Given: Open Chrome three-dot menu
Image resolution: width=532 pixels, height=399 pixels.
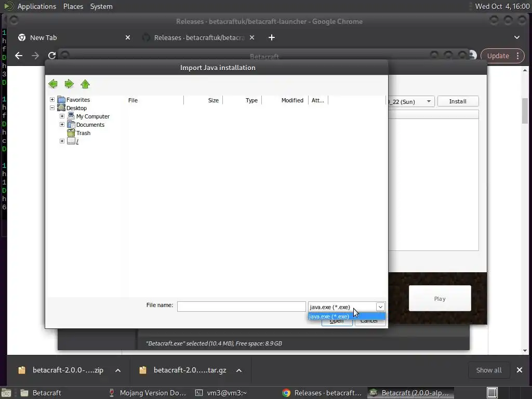Looking at the screenshot, I should pyautogui.click(x=518, y=56).
